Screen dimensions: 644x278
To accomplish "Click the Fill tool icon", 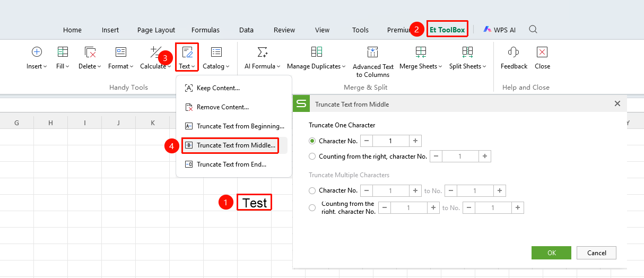I will 63,51.
